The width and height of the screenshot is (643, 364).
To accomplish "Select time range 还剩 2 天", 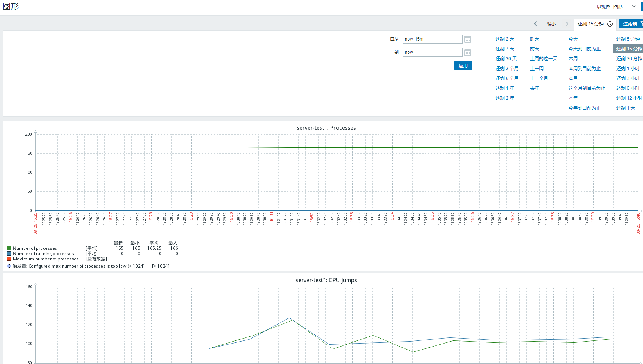I will click(505, 39).
